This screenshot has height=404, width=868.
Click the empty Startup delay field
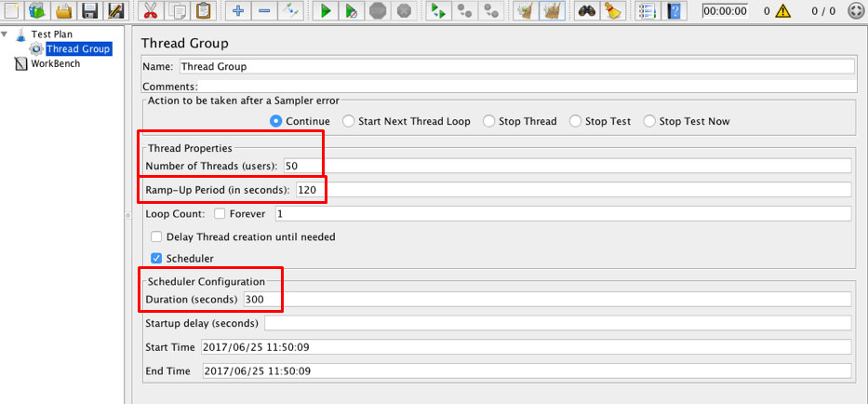557,322
